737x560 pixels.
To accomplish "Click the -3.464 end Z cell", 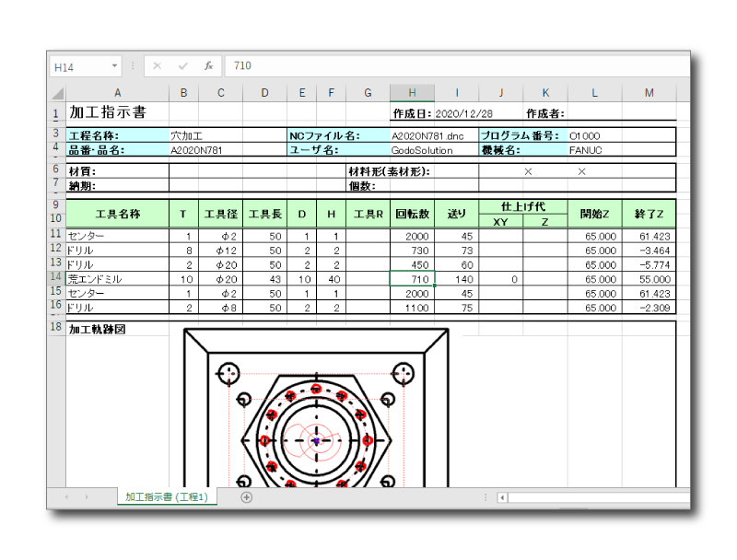I will tap(649, 251).
